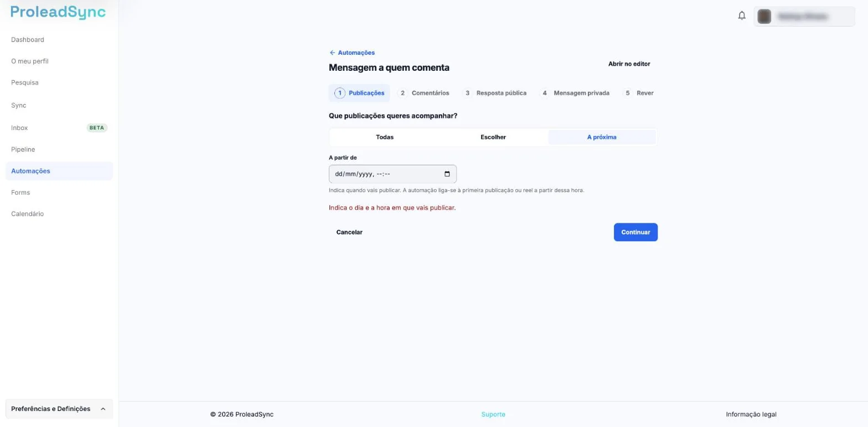Select the Escolher option

point(493,137)
